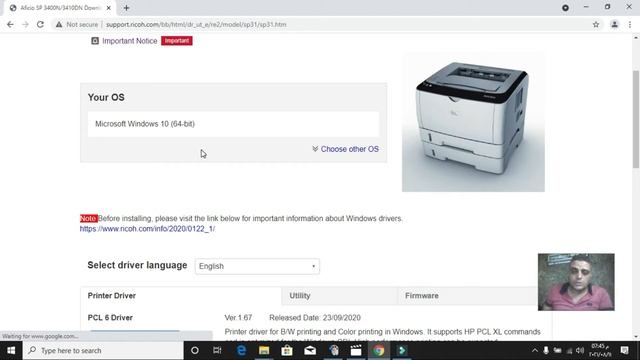Click the Chrome recording indicator in the title bar
This screenshot has height=360, width=640.
565,8
